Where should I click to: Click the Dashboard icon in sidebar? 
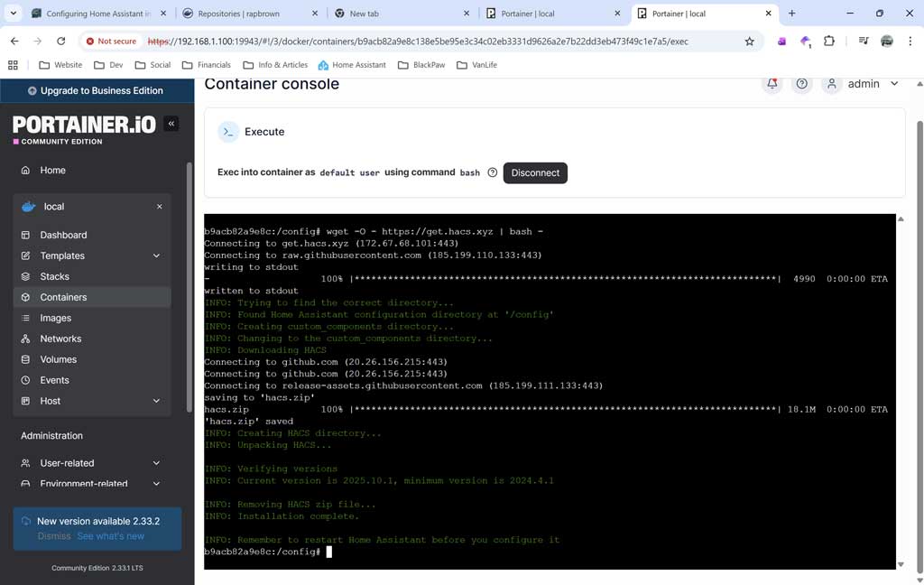(x=25, y=235)
